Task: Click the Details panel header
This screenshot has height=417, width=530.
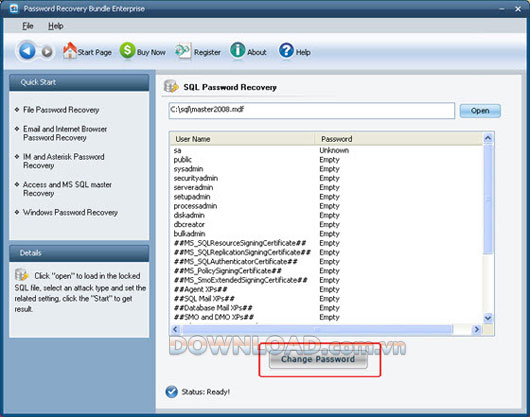Action: (79, 253)
